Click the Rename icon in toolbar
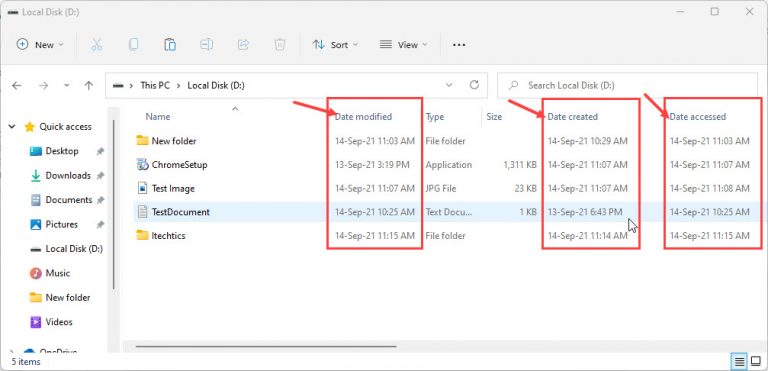The height and width of the screenshot is (371, 768). point(206,45)
